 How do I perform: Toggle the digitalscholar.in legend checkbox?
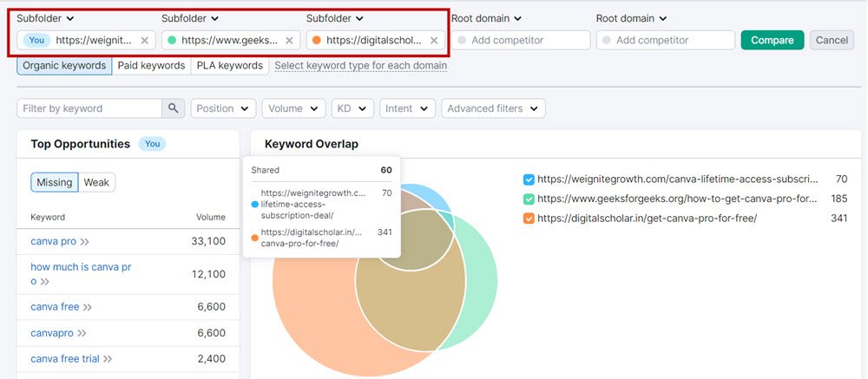coord(529,219)
